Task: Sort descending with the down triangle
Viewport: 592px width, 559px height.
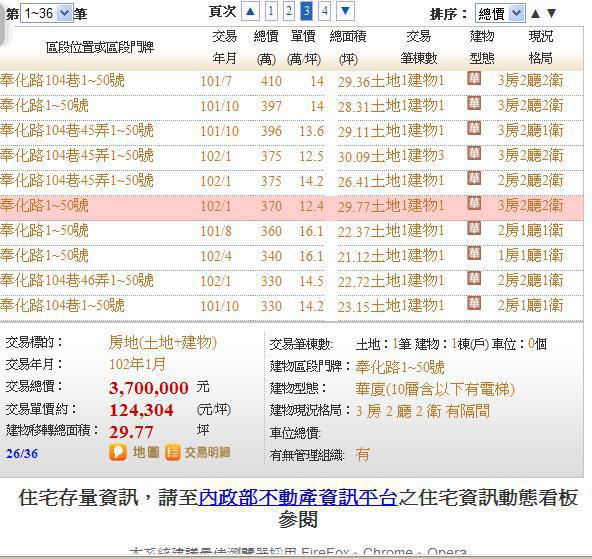Action: pos(551,14)
